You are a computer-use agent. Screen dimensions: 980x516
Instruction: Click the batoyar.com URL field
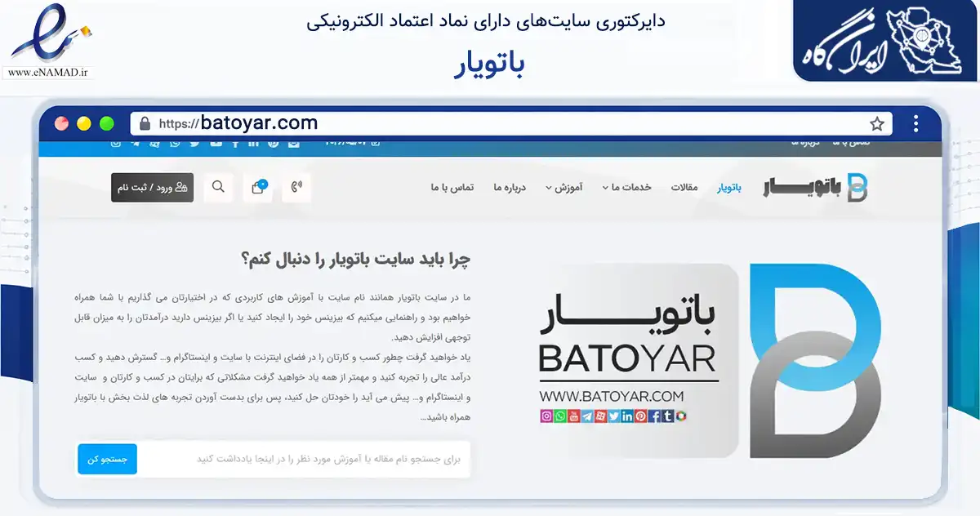pos(511,124)
